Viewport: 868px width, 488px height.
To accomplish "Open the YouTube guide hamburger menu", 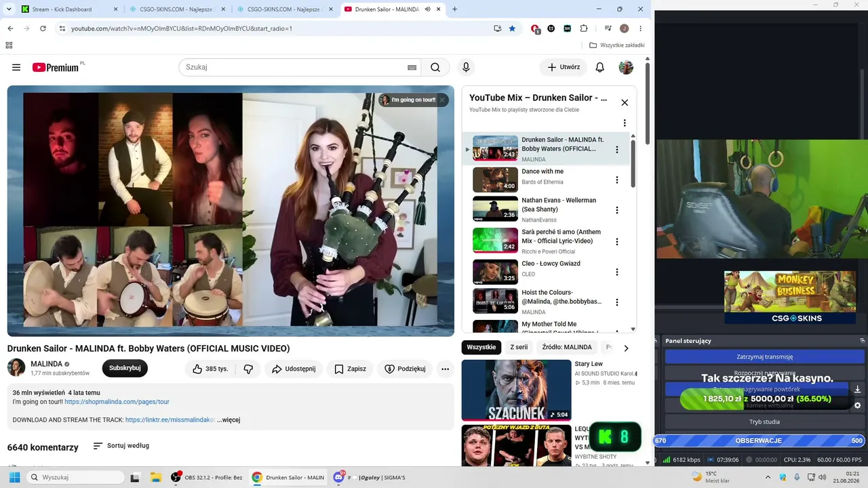I will [16, 67].
